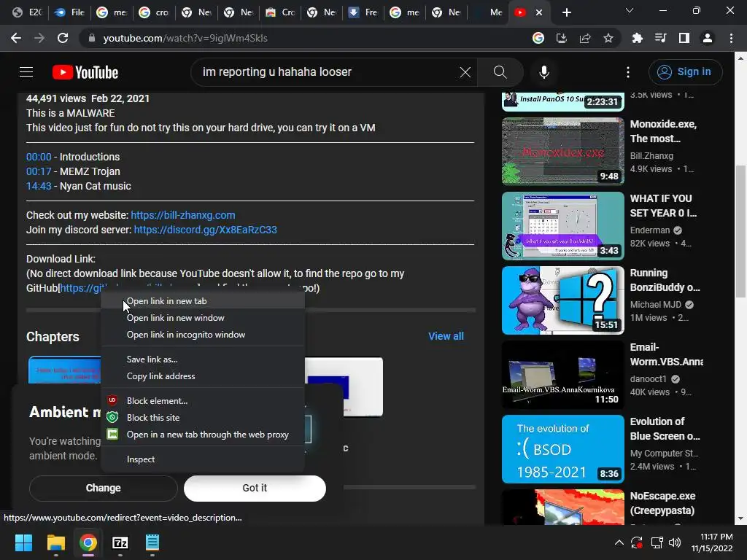Open the tab search chevron

630,10
